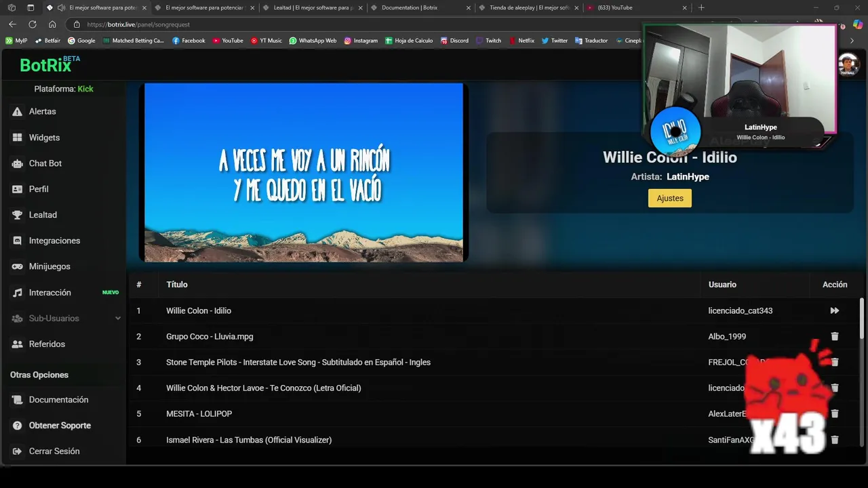Select song title Willie Colon - Idilio row

point(199,310)
